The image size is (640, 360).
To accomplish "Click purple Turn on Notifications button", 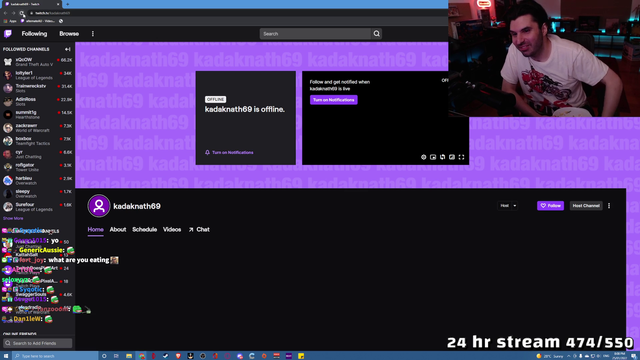I will 333,100.
